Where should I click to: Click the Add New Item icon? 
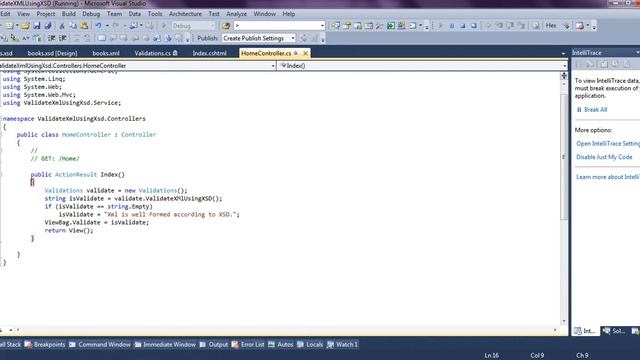9,26
